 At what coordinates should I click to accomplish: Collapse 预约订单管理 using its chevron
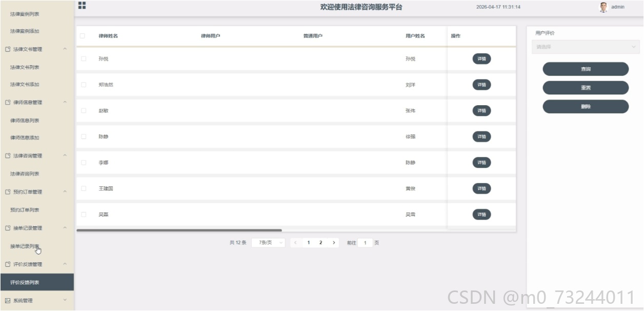click(x=65, y=192)
